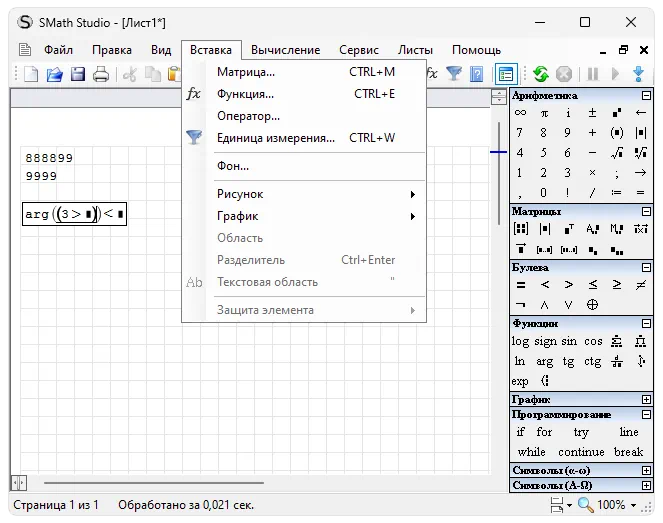Toggle the side panel toolbar button
The image size is (663, 523).
point(506,74)
